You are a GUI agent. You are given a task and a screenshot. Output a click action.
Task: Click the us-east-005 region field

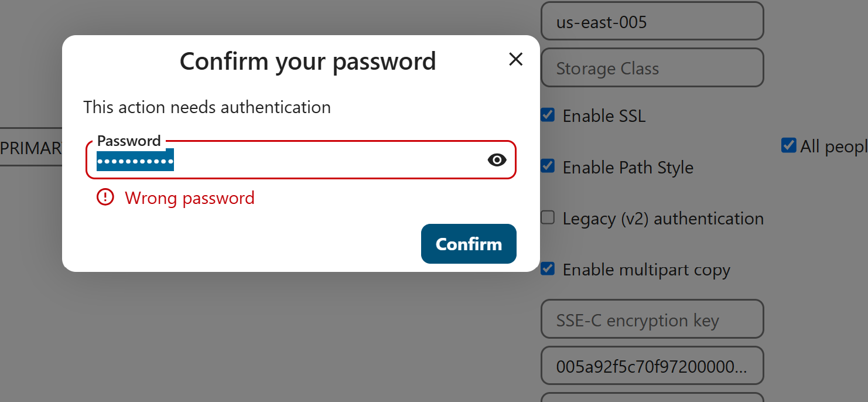coord(652,22)
